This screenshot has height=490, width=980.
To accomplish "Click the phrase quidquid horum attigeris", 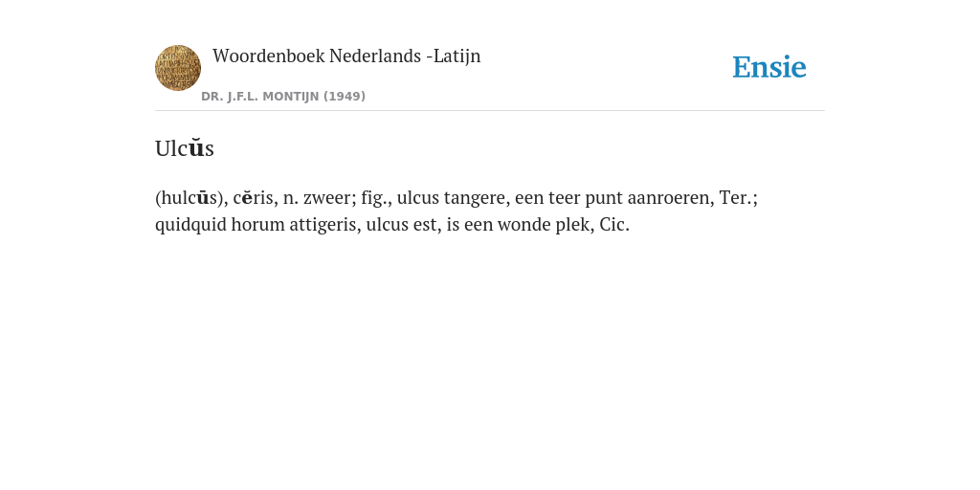I will click(x=255, y=224).
